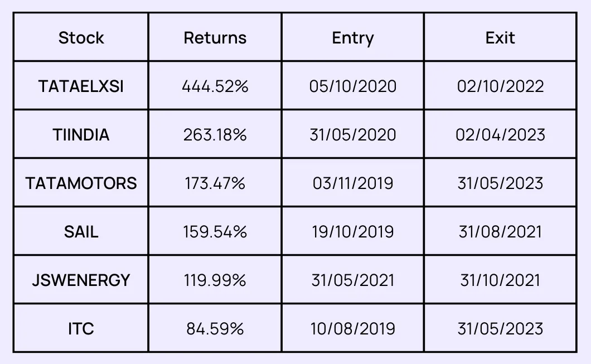Click the Exit column header
Screen dimensions: 591x364
500,38
